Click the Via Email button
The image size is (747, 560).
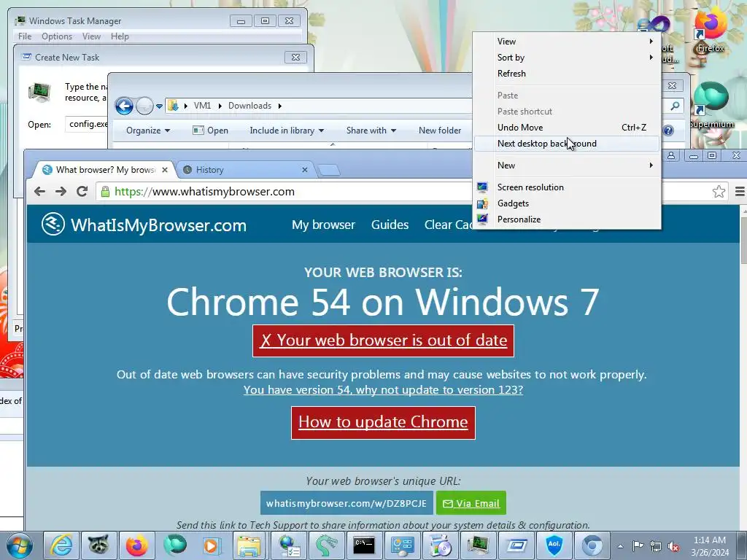(471, 503)
